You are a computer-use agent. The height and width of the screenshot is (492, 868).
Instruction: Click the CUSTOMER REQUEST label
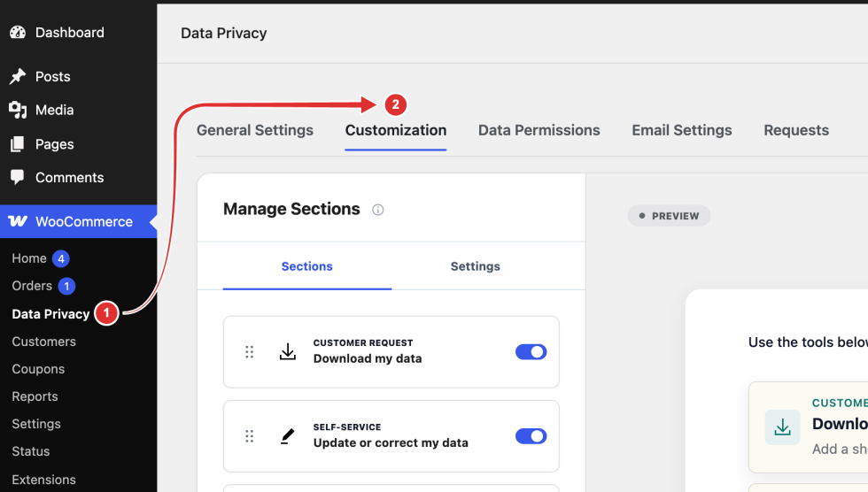363,342
